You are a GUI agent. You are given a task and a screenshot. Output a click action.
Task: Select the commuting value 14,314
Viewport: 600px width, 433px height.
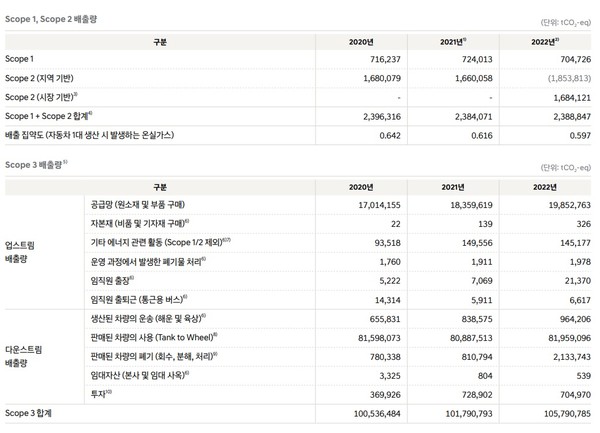click(x=388, y=301)
